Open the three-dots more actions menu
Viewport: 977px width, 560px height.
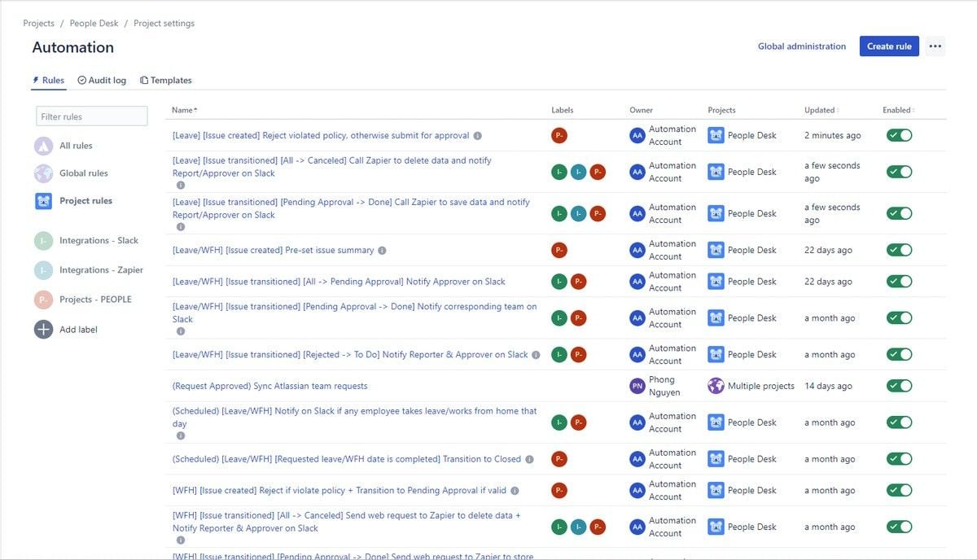click(935, 46)
